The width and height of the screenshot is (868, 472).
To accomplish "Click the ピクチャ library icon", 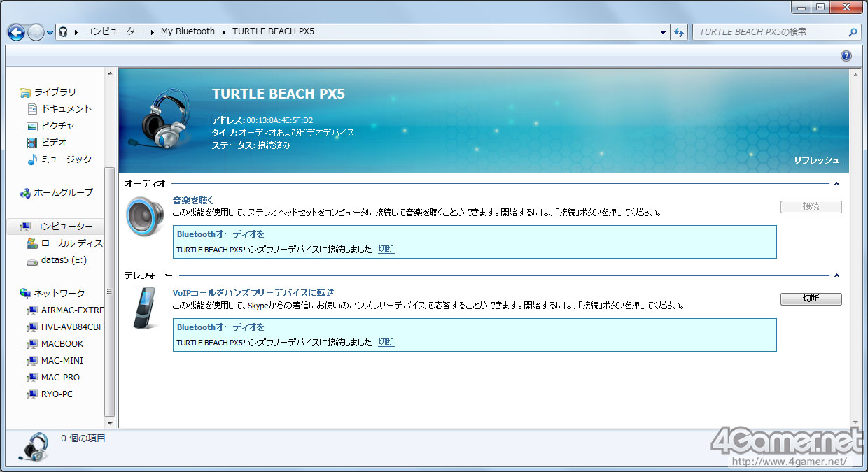I will pyautogui.click(x=32, y=126).
